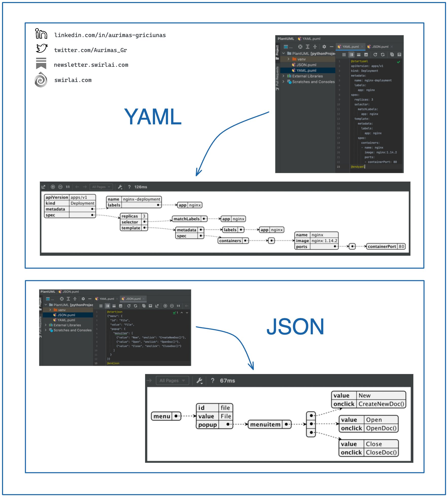Screen dimensions: 448x497
Task: Show preview only in YAML.puml editor toolbar
Action: tap(359, 55)
